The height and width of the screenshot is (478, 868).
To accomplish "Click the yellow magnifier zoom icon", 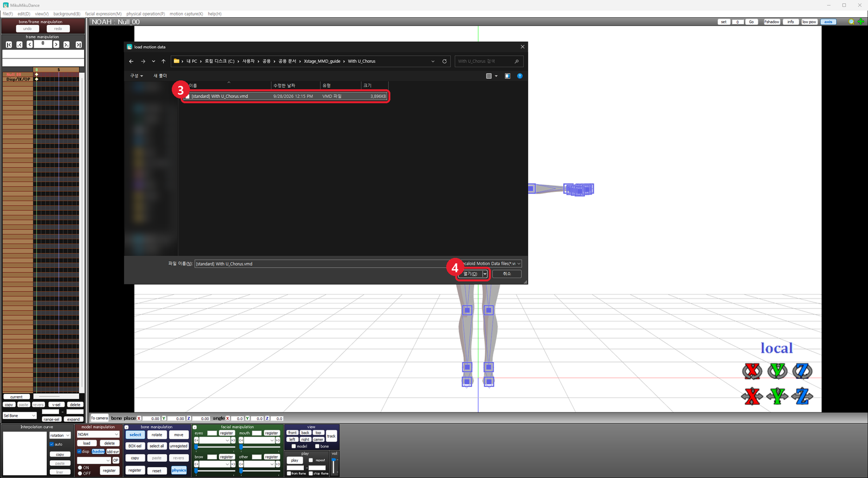I will tap(851, 22).
